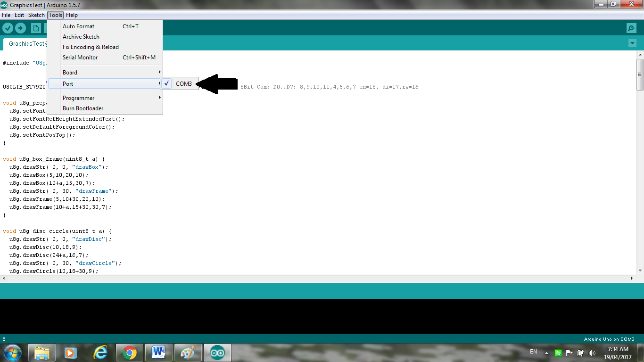The width and height of the screenshot is (644, 362).
Task: Show hidden system tray icons arrow
Action: [546, 353]
